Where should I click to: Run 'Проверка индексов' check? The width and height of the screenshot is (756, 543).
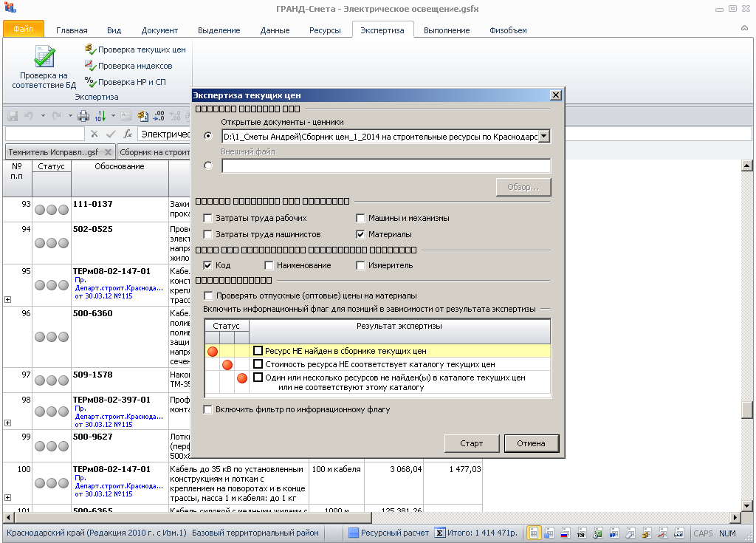[128, 66]
